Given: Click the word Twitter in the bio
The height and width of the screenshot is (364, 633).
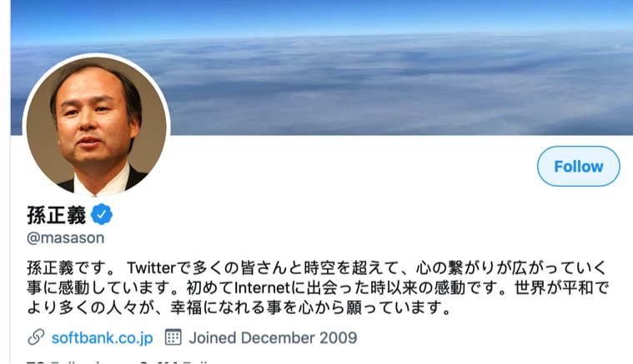Looking at the screenshot, I should click(152, 267).
